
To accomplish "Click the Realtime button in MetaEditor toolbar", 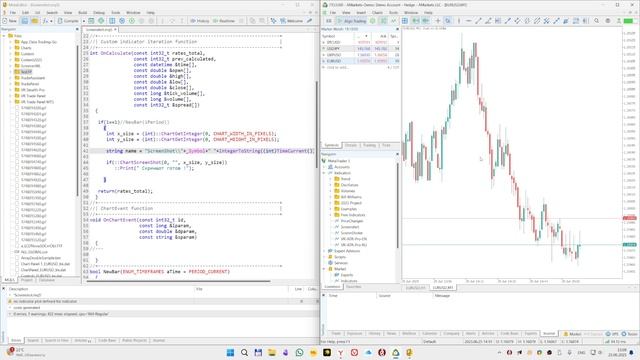I will click(224, 21).
